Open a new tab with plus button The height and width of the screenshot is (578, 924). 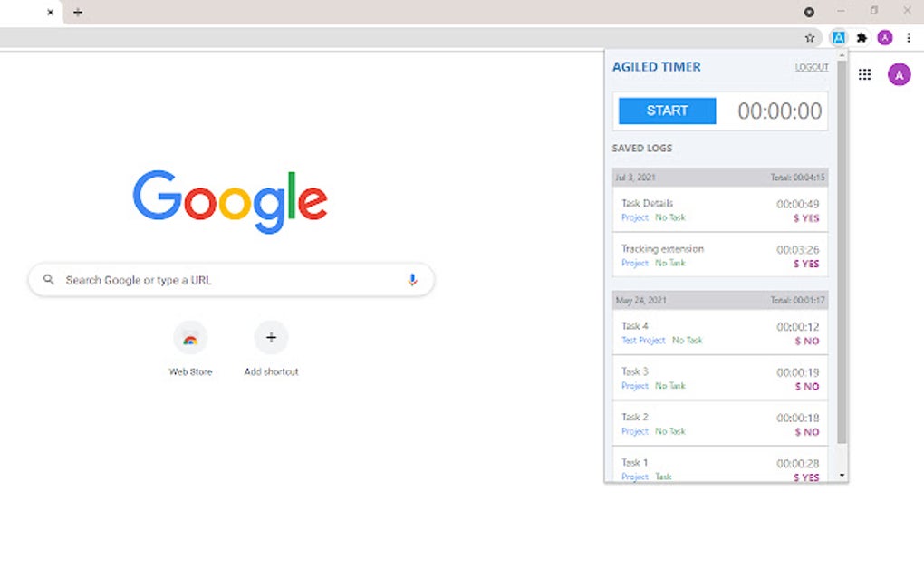[78, 12]
